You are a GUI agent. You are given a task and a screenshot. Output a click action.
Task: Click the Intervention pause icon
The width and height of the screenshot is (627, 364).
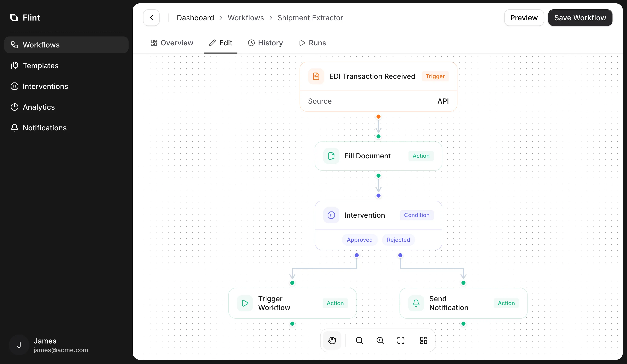(x=331, y=215)
